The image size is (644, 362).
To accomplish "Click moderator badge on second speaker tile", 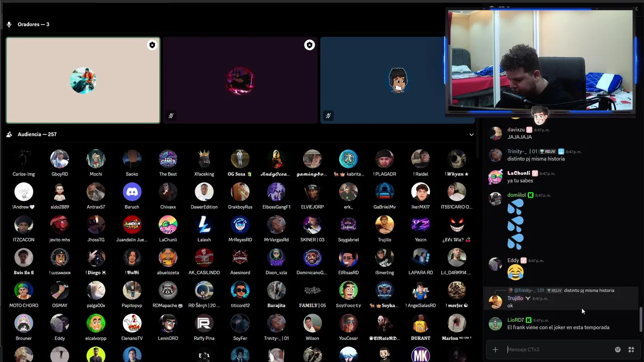I will [309, 45].
